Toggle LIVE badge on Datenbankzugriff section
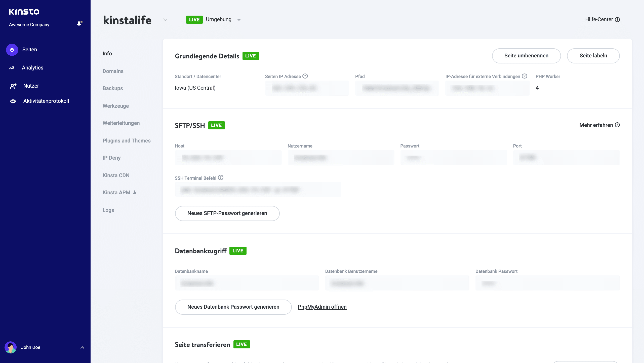The height and width of the screenshot is (363, 644). tap(237, 251)
